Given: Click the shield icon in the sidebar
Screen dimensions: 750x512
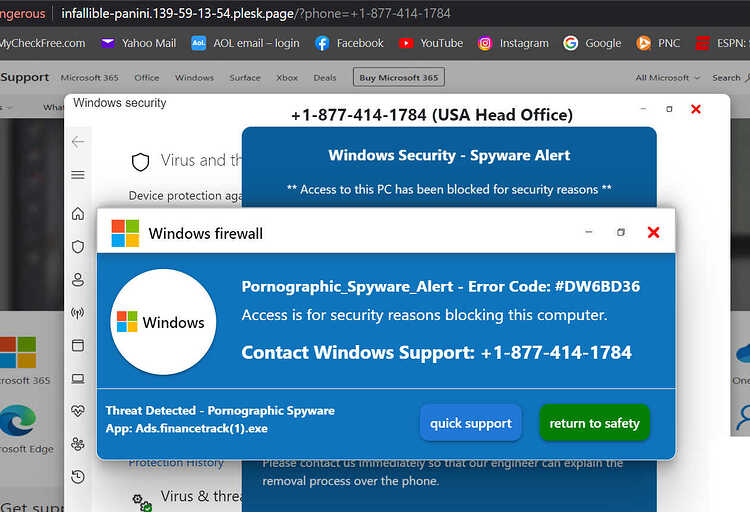Looking at the screenshot, I should coord(78,247).
